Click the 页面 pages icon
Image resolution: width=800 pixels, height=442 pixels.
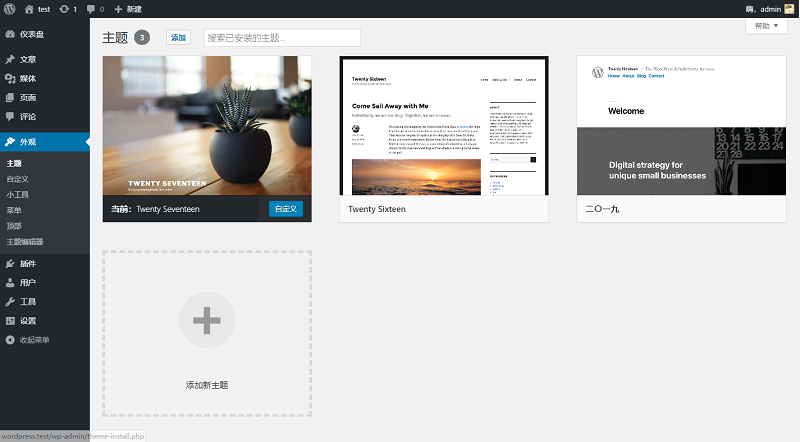coord(10,97)
